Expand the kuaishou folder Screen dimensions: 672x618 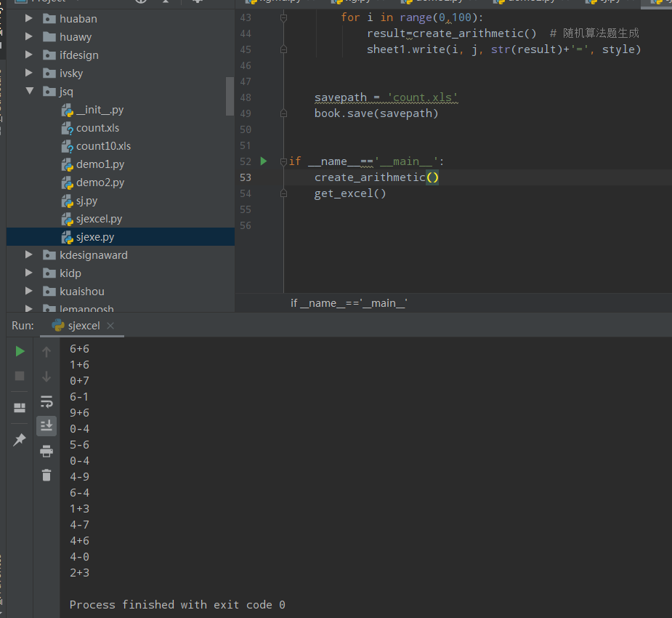coord(29,292)
